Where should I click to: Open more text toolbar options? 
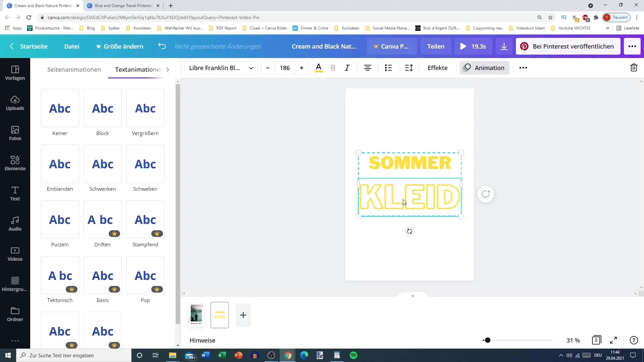point(523,68)
